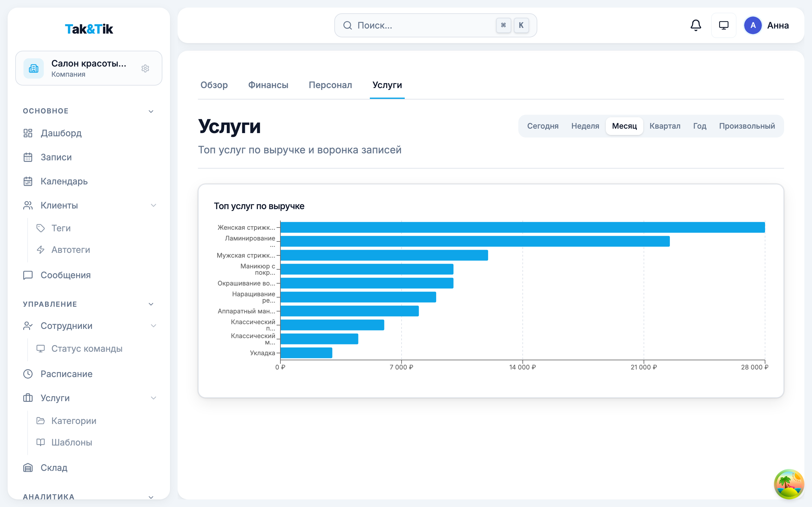Switch period to Сегодня
Image resolution: width=812 pixels, height=507 pixels.
tap(543, 126)
